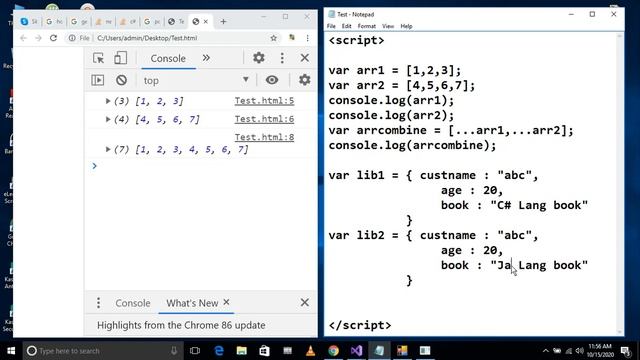The width and height of the screenshot is (640, 360).
Task: Open the taskbar clock and date
Action: (x=600, y=351)
